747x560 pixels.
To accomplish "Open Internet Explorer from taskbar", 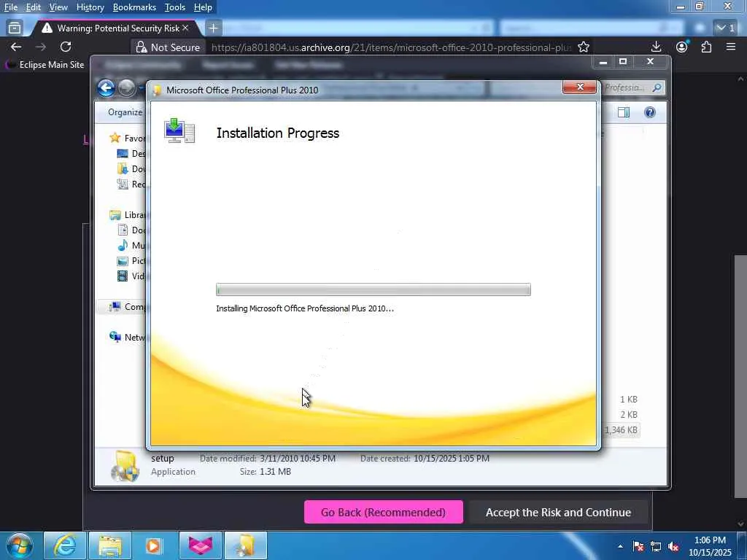I will coord(65,545).
